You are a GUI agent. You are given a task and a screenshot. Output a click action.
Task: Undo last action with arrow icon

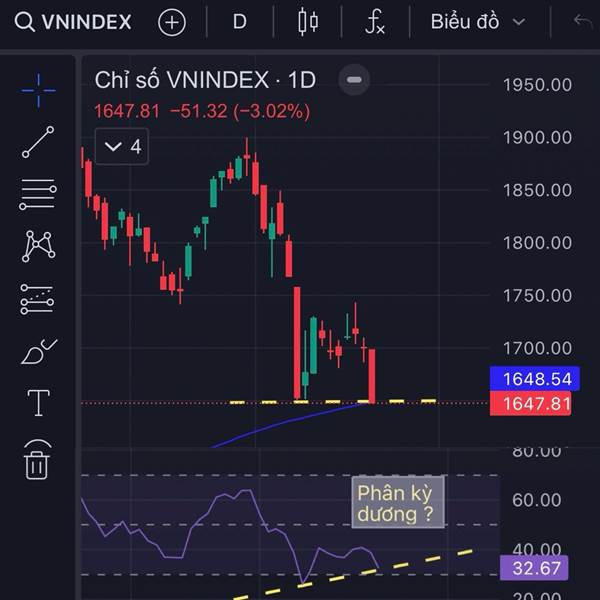coord(583,22)
